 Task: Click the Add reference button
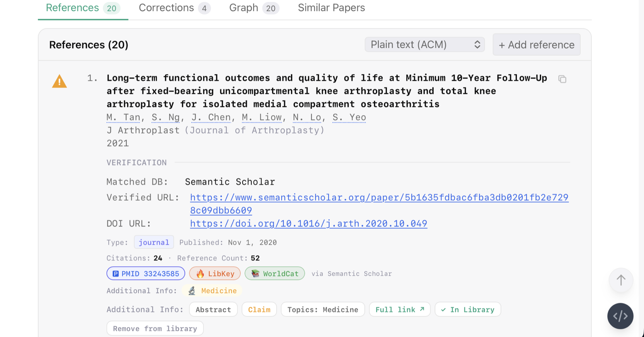point(537,45)
